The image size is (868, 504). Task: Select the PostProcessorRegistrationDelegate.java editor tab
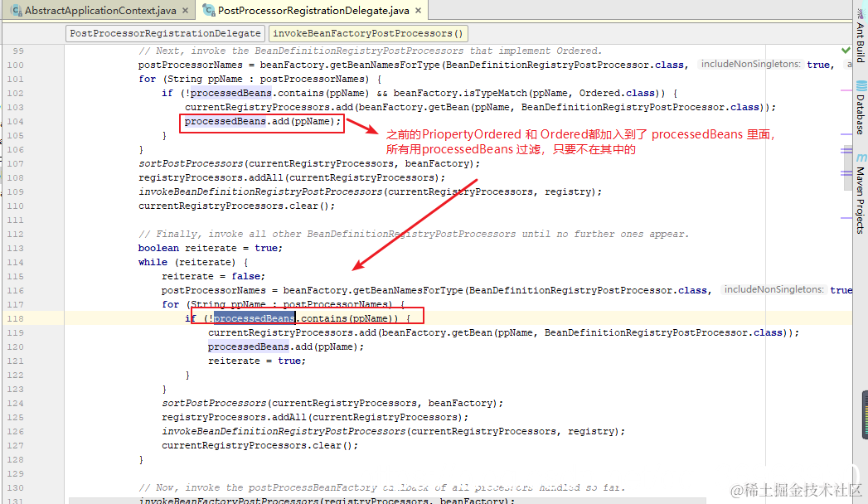(x=313, y=10)
